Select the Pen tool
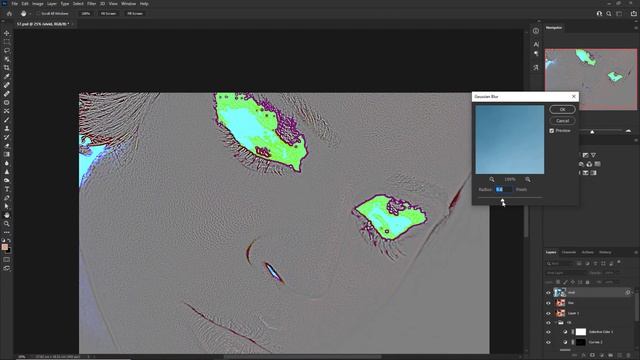 point(7,198)
